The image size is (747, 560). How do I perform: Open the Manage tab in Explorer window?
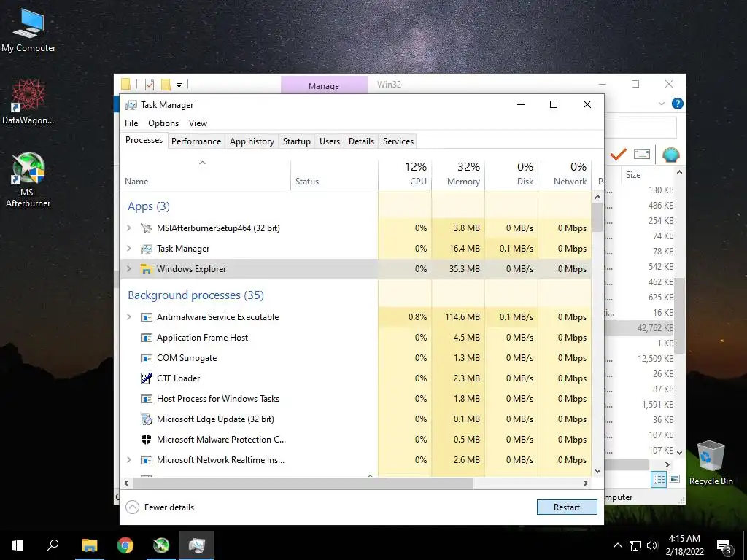pos(324,86)
